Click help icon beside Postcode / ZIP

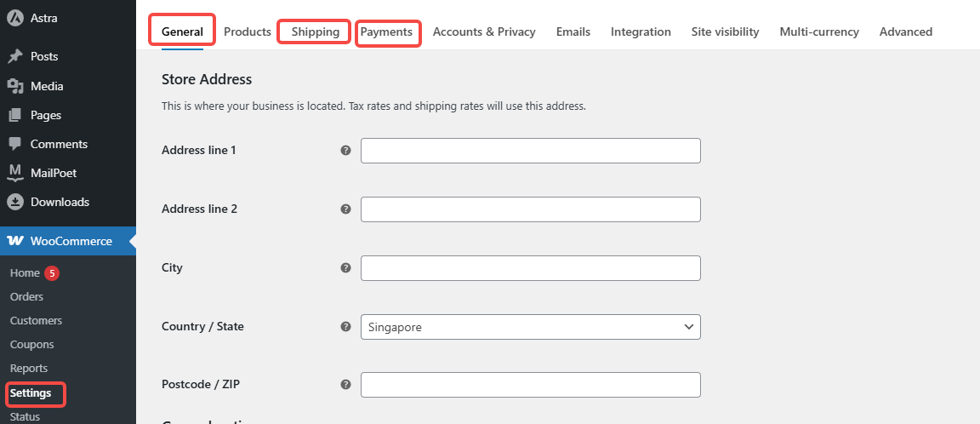click(345, 385)
